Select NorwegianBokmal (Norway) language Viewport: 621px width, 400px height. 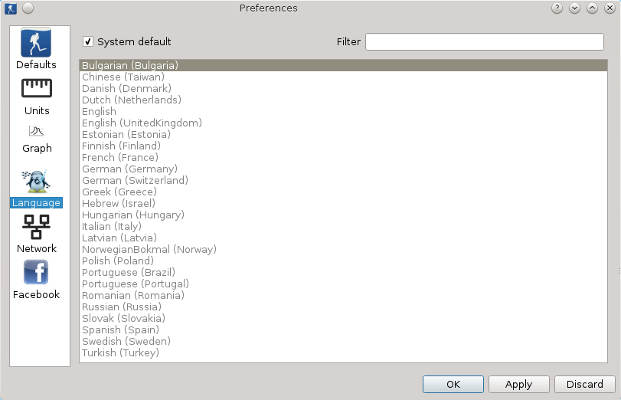[343, 249]
